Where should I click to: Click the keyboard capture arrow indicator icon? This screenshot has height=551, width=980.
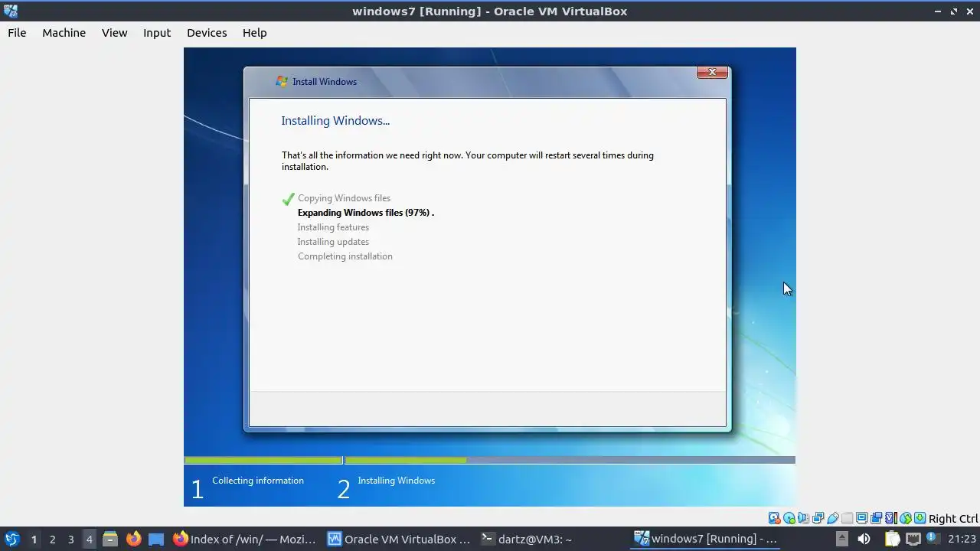(920, 518)
